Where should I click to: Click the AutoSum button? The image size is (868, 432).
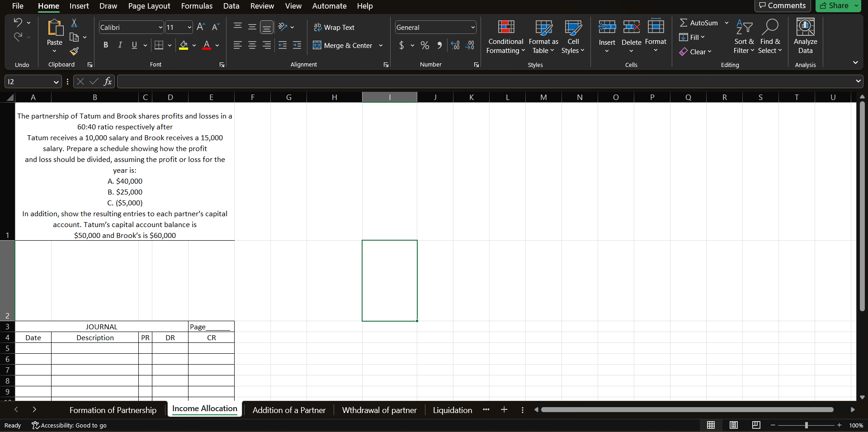click(699, 23)
